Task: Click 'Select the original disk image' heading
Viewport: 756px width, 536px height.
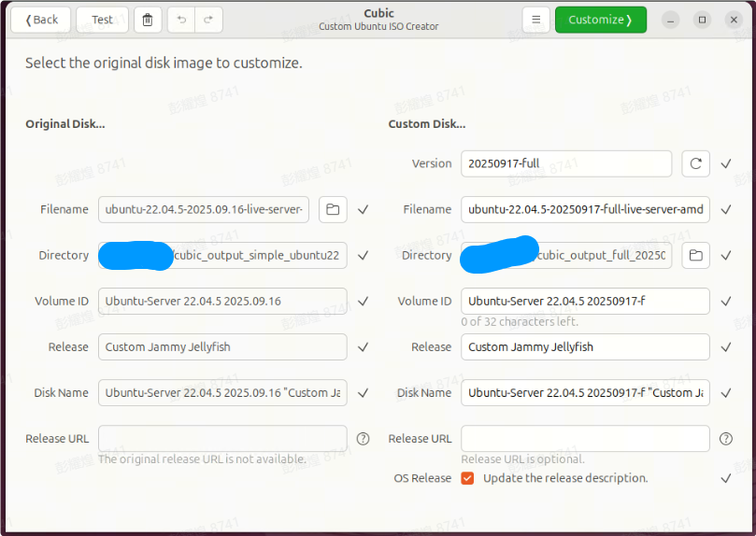Action: pos(164,63)
